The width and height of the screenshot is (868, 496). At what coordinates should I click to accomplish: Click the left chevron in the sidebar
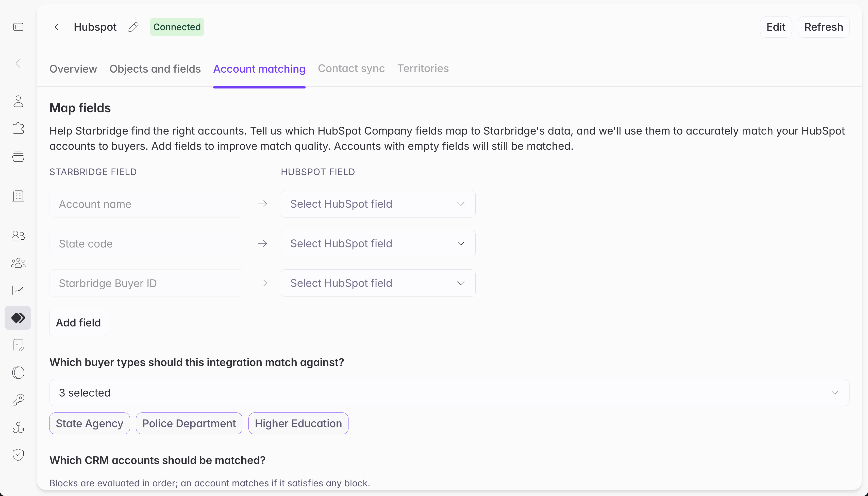(18, 63)
